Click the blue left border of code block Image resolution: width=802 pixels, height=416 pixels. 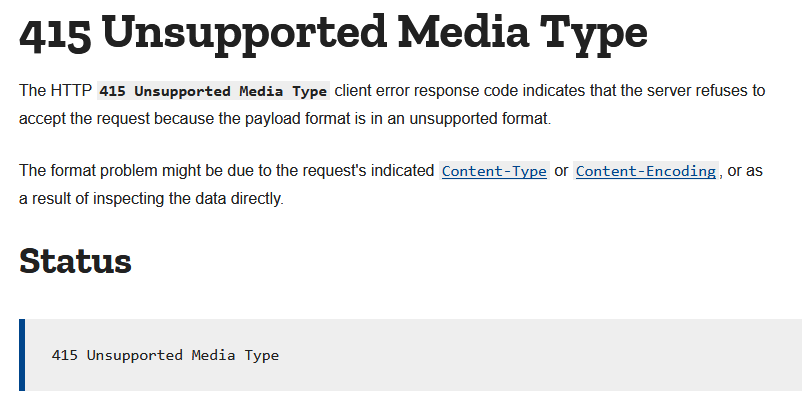click(x=22, y=355)
